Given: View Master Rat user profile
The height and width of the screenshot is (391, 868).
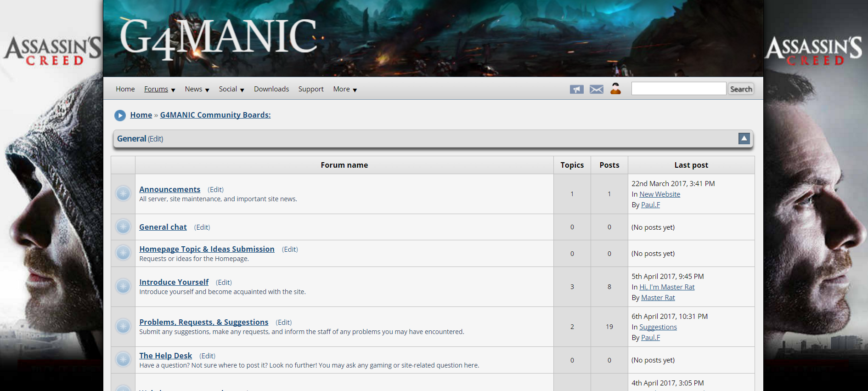Looking at the screenshot, I should [658, 298].
